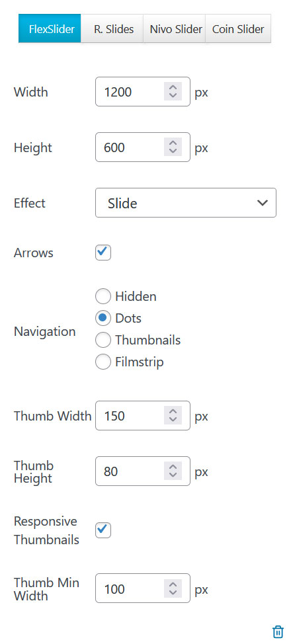Switch to the R. Slides tab
Image resolution: width=291 pixels, height=644 pixels.
pos(112,28)
